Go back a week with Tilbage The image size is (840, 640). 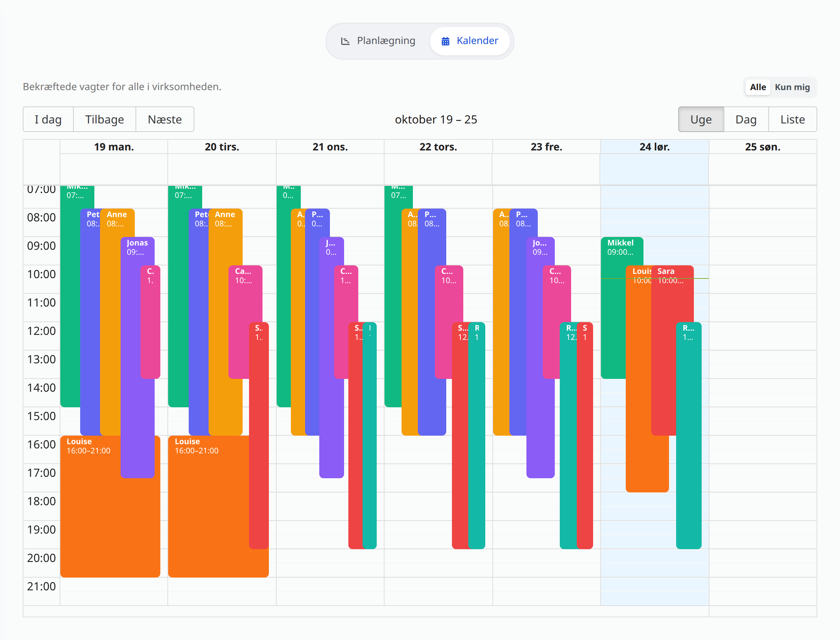[104, 120]
